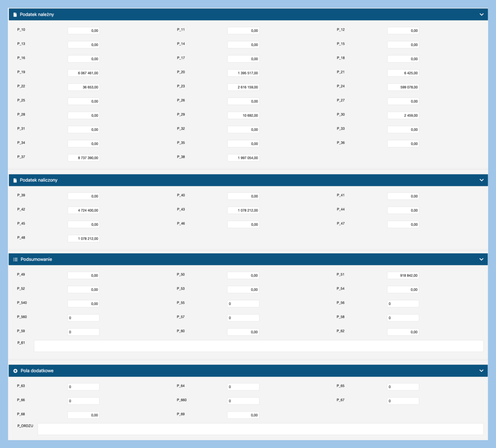Collapse the Podsumowanie section chevron

tap(481, 260)
